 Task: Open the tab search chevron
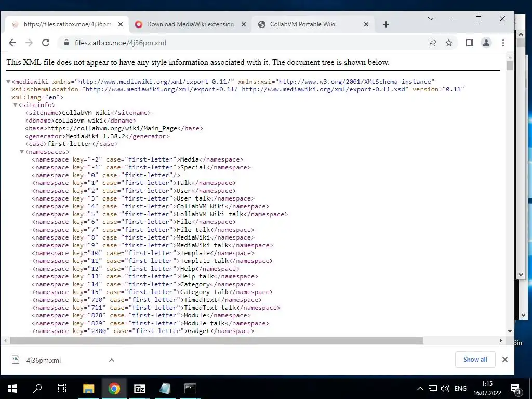click(431, 19)
